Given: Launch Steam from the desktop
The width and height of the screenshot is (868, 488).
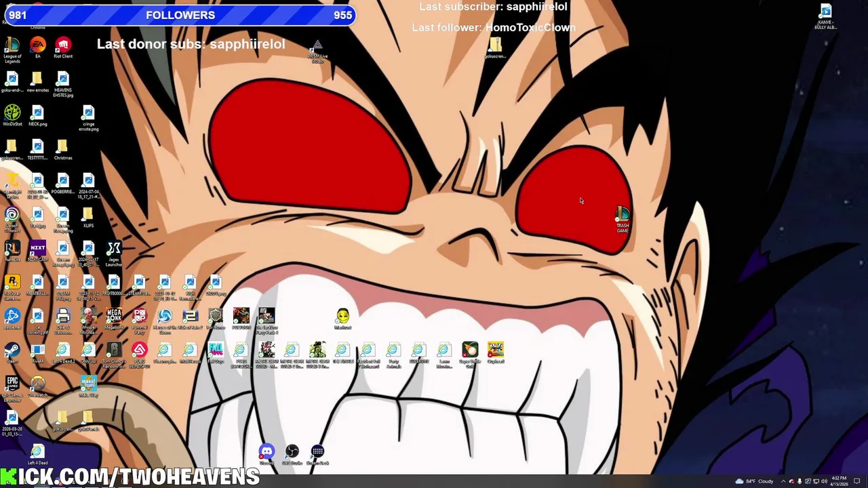Looking at the screenshot, I should click(x=12, y=352).
